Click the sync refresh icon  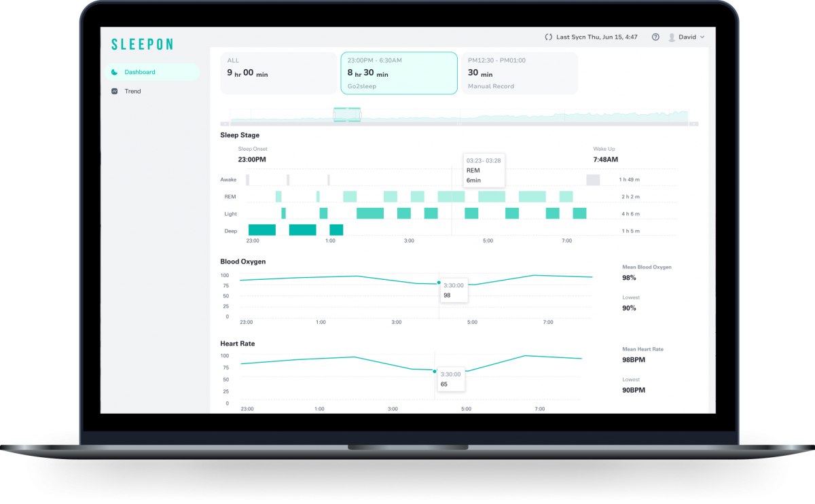click(548, 37)
